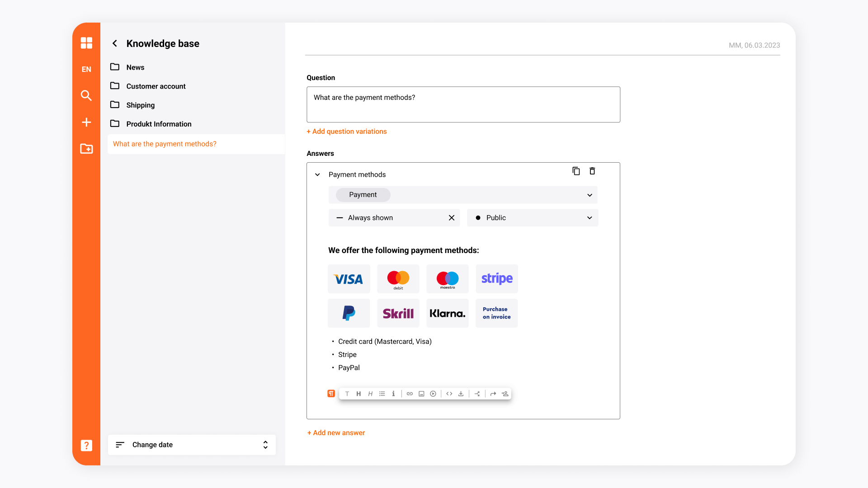Insert a bulleted list
Screen dimensions: 868x488
tap(382, 394)
